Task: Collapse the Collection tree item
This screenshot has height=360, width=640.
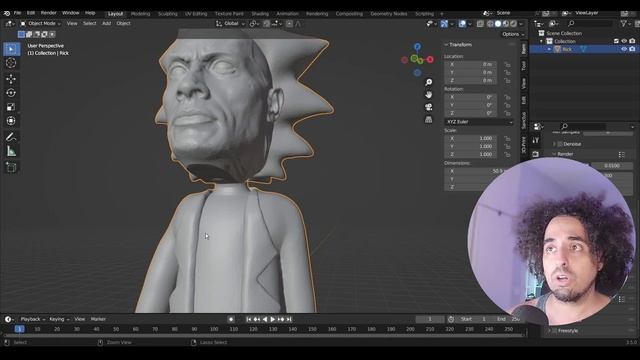Action: (x=542, y=41)
